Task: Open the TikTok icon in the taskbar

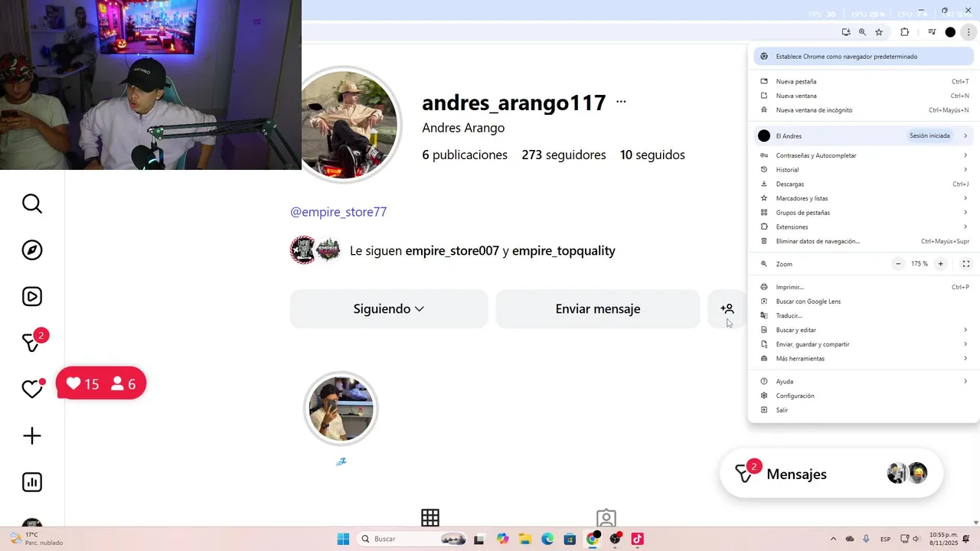Action: pyautogui.click(x=637, y=539)
